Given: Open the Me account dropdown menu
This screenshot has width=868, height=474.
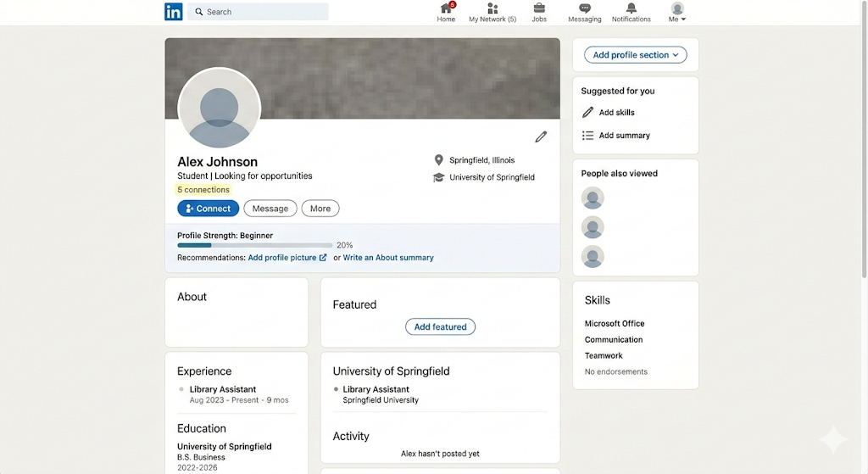Looking at the screenshot, I should [x=677, y=12].
